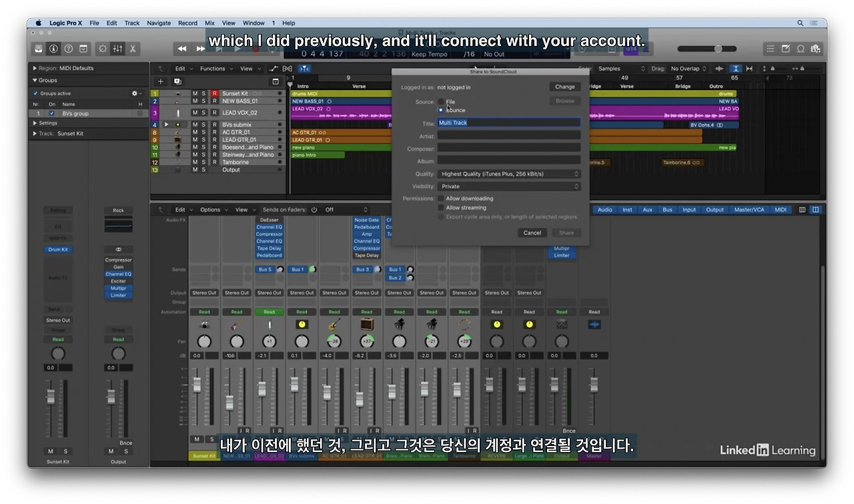Toggle the waveform zoom icon

click(x=719, y=69)
